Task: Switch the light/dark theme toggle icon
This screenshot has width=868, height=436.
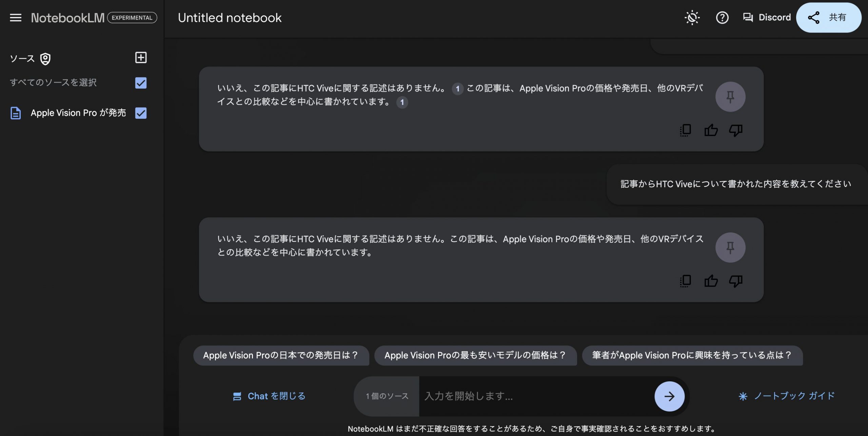Action: 692,18
